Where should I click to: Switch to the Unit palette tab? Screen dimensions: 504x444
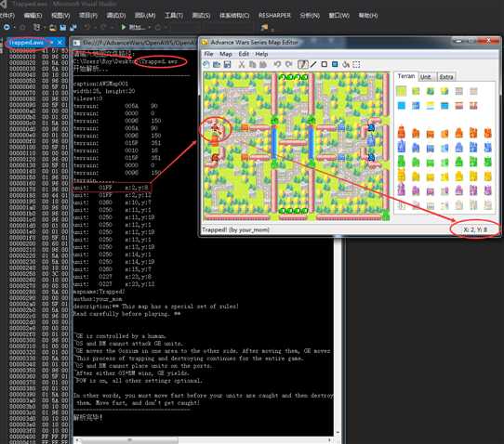point(426,77)
